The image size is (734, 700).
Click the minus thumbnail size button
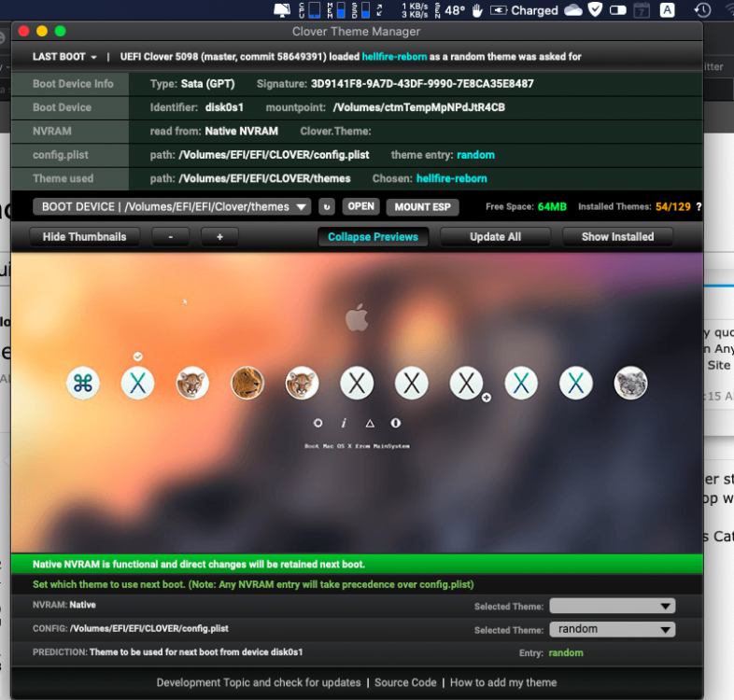[170, 237]
